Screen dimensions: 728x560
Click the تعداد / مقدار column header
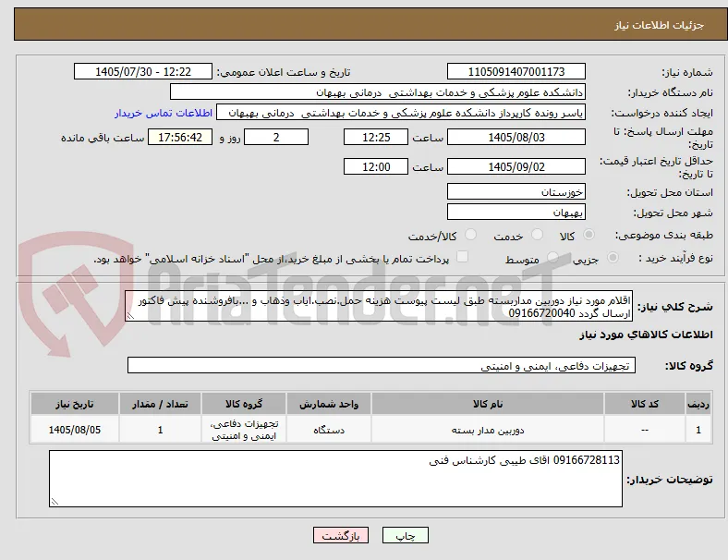(x=160, y=404)
